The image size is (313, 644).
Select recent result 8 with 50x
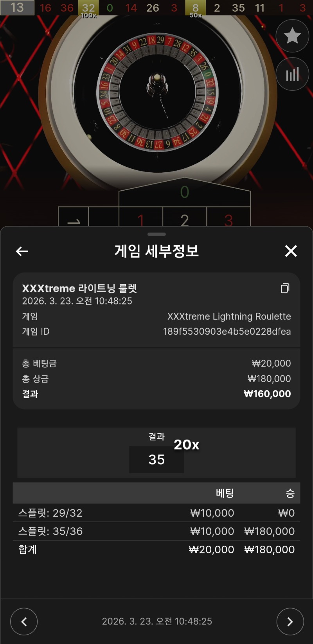(195, 8)
